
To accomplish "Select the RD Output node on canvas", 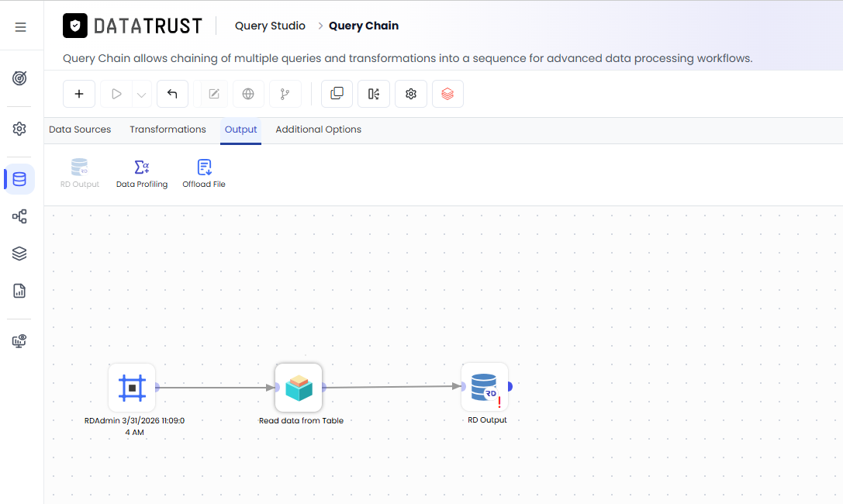I will tap(485, 387).
